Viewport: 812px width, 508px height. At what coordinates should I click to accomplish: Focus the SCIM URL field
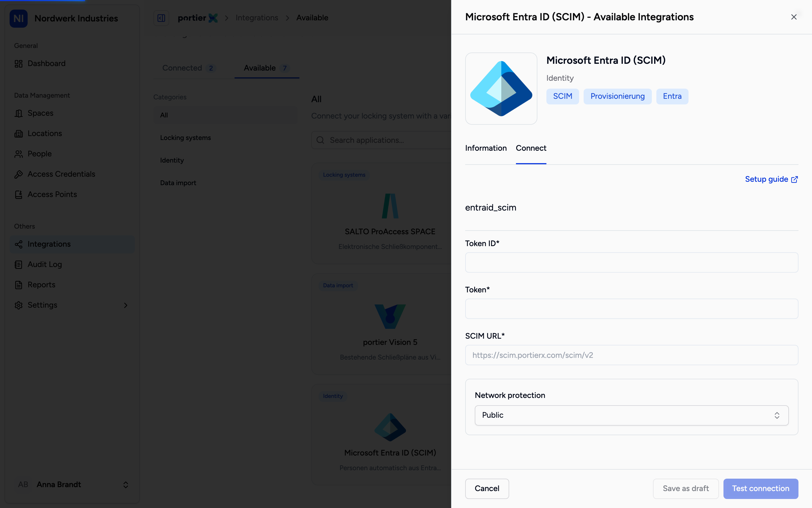click(x=631, y=355)
